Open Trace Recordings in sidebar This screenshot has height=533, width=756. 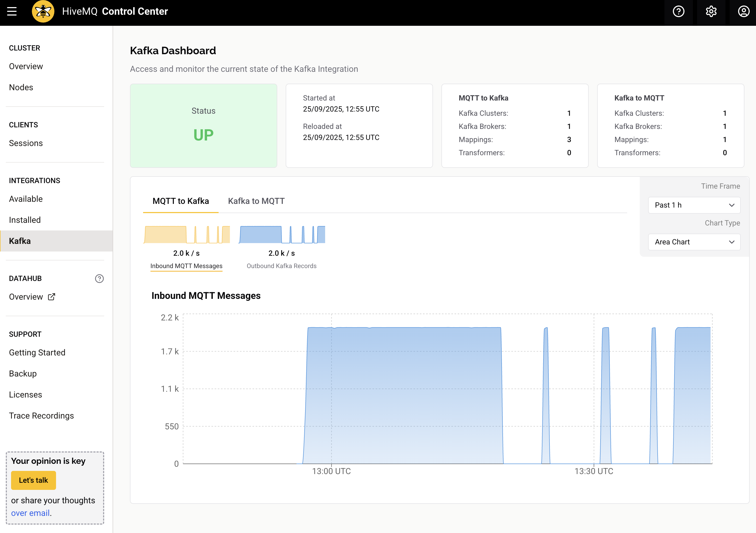[x=42, y=415]
